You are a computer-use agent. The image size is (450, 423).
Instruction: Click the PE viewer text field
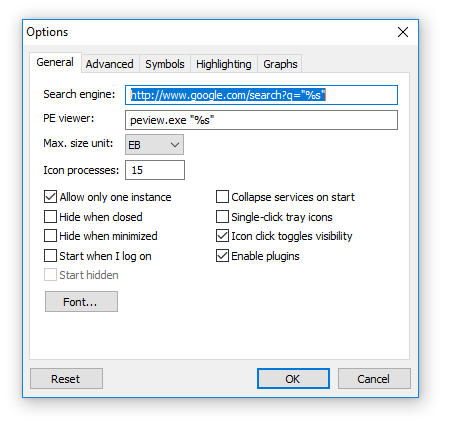261,120
